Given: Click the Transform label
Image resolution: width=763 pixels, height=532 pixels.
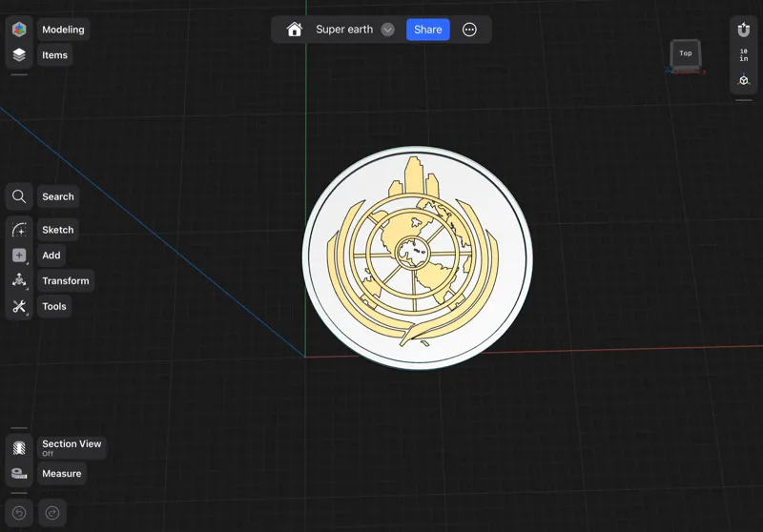Looking at the screenshot, I should (x=66, y=280).
